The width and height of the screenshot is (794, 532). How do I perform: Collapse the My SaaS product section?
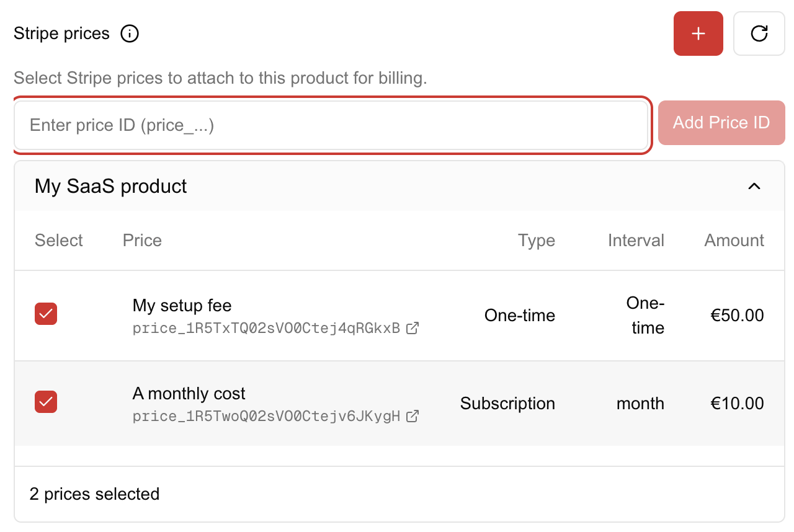754,186
